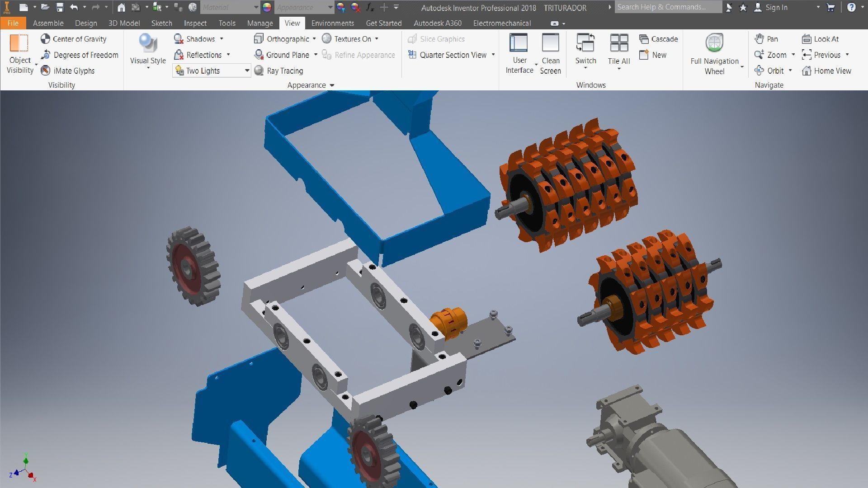Open the Manage tab

pos(260,23)
